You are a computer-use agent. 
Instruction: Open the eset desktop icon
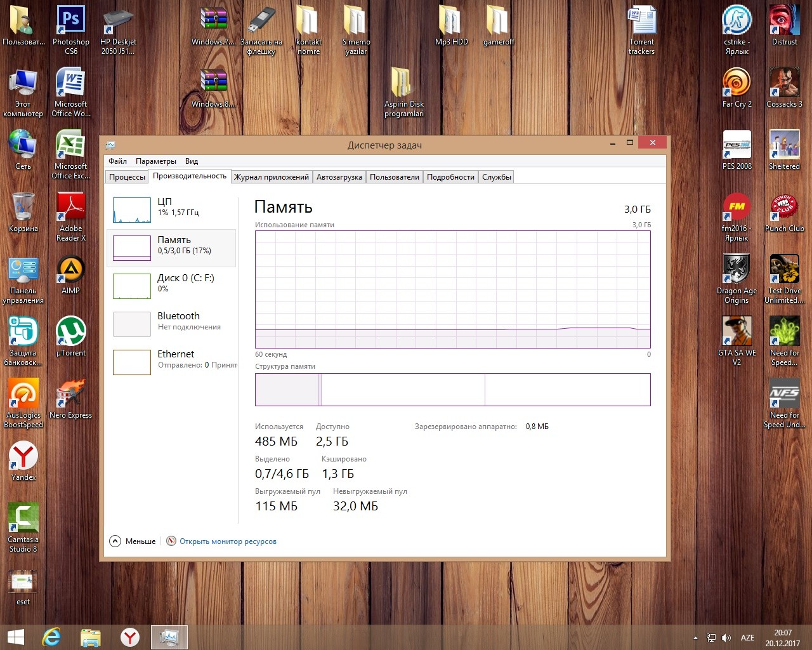(23, 587)
